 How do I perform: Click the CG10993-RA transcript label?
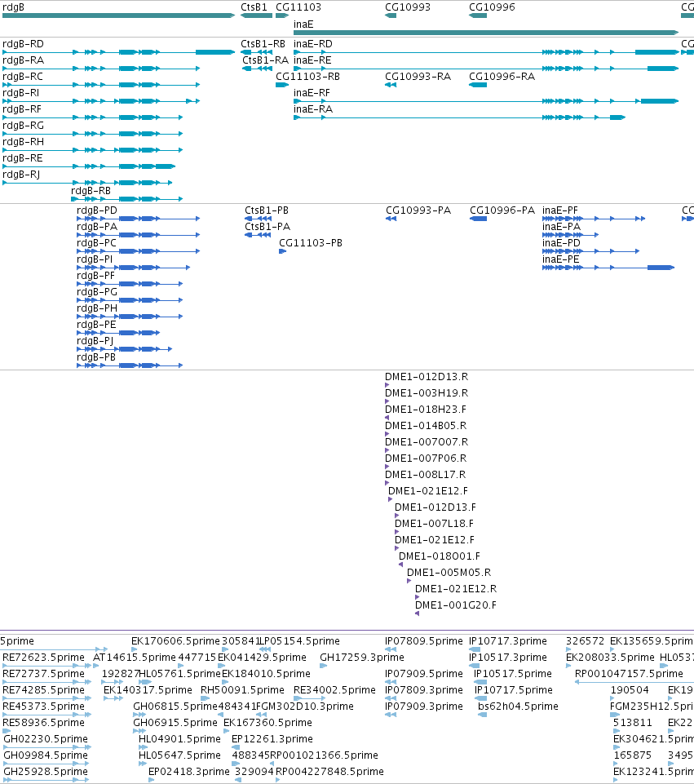pyautogui.click(x=418, y=77)
